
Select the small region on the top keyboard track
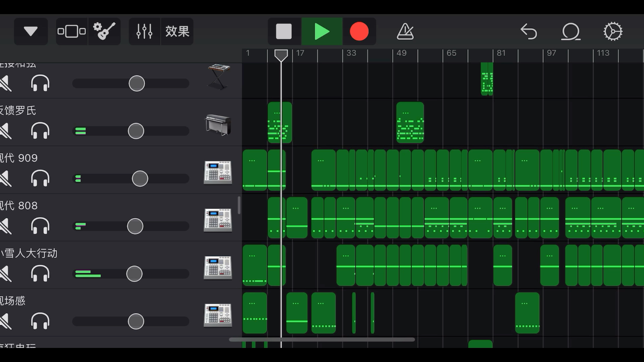point(487,79)
